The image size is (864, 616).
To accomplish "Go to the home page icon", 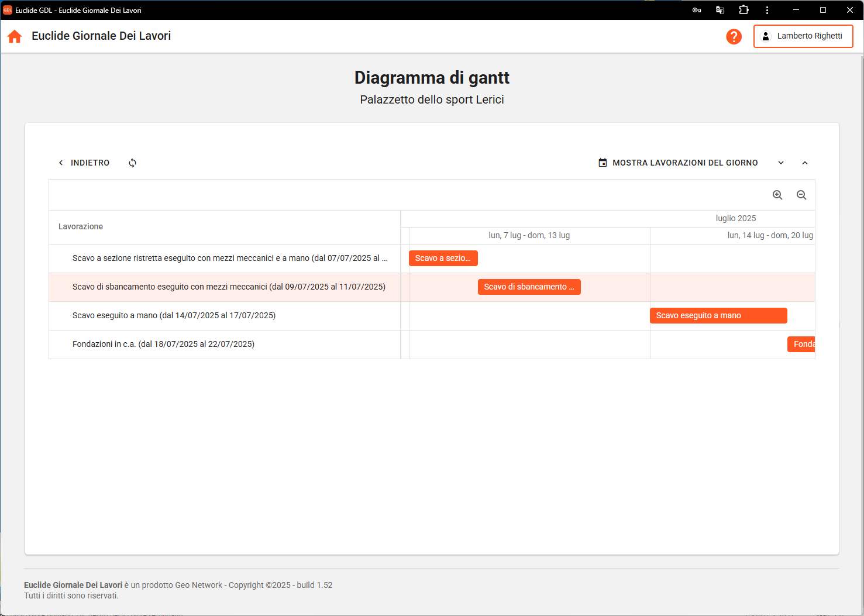I will point(15,36).
